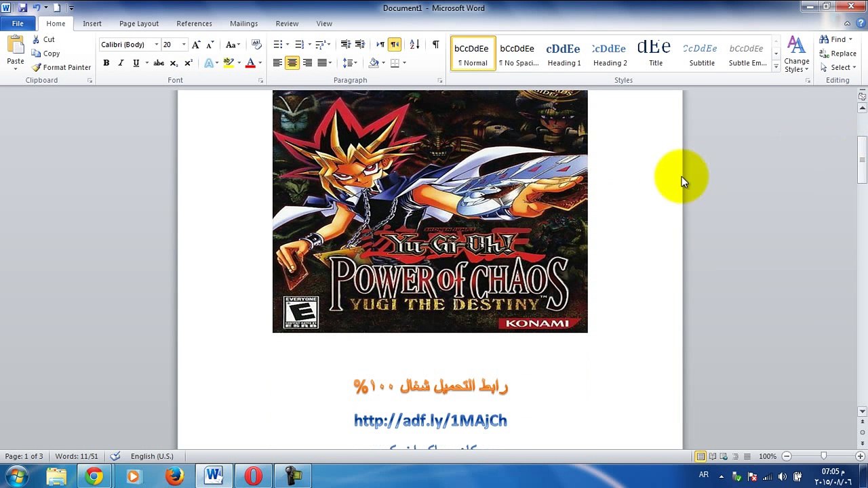Click the Replace button
The width and height of the screenshot is (868, 488).
[837, 54]
